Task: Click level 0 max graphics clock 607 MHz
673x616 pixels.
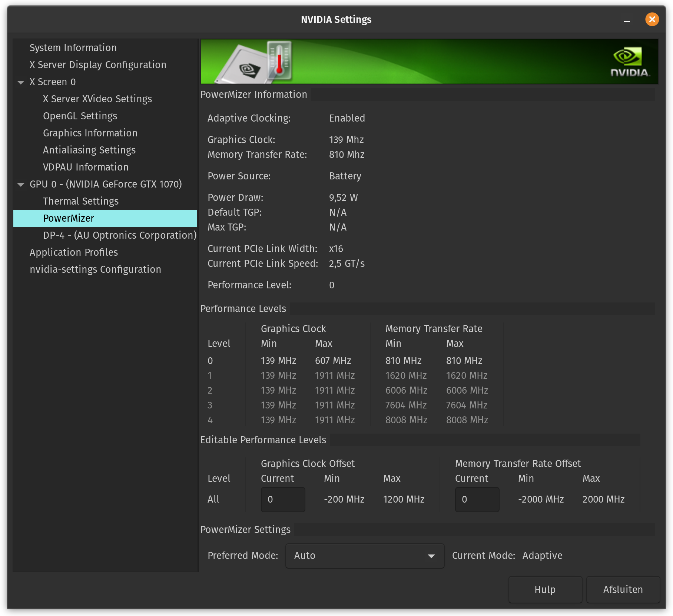Action: tap(333, 361)
